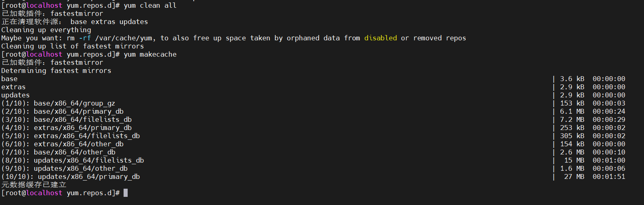The height and width of the screenshot is (205, 644).
Task: Click the terminal cursor block at the last prompt
Action: 126,193
